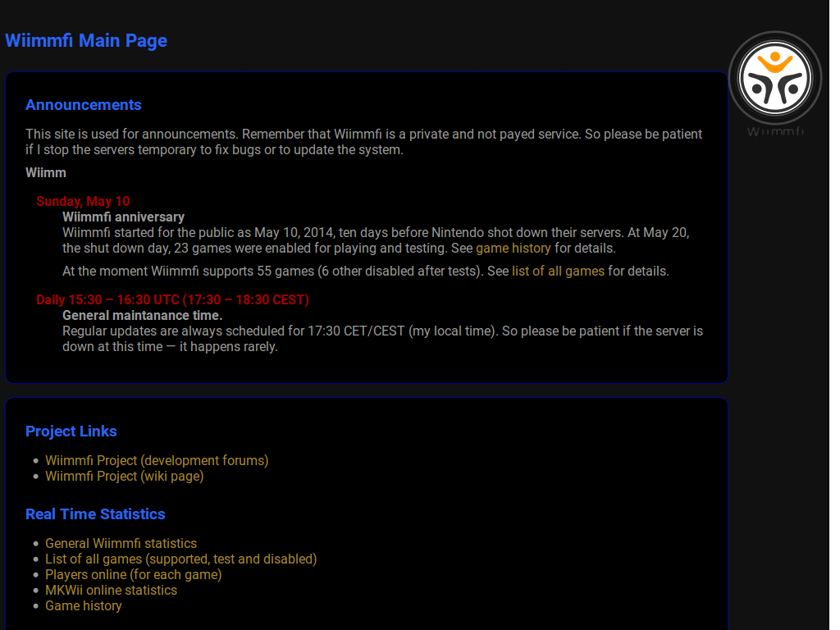Open the game history link in the anniversary text
This screenshot has width=840, height=630.
tap(513, 248)
